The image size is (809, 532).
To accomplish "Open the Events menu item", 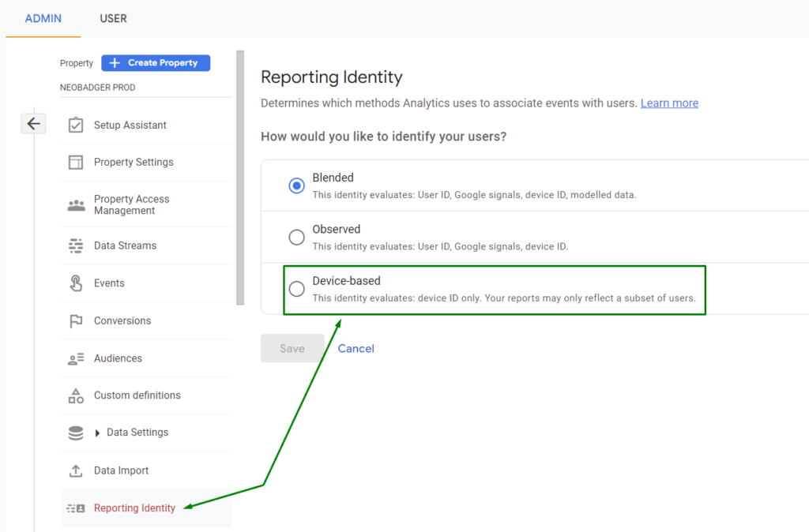I will tap(146, 283).
